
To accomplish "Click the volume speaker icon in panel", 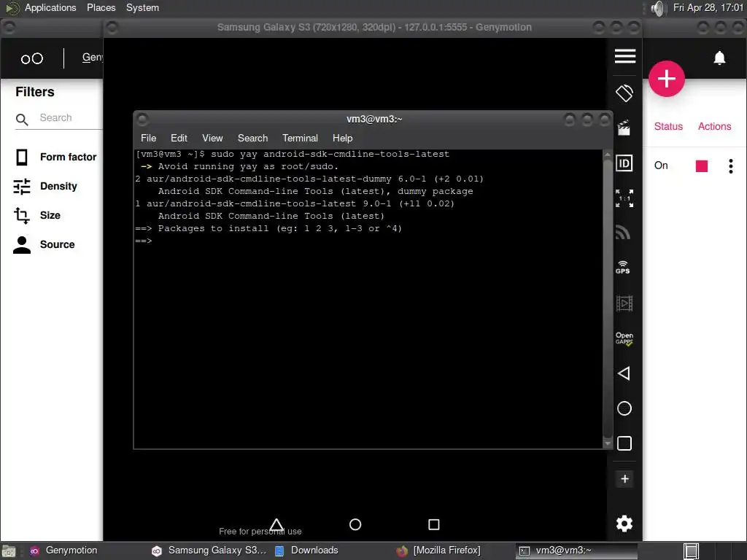I will pos(657,8).
